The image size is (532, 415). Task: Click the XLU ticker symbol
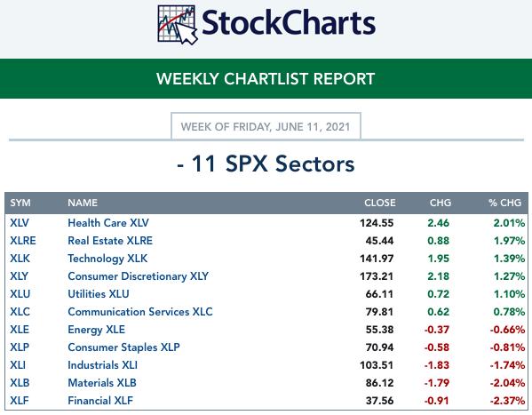20,294
